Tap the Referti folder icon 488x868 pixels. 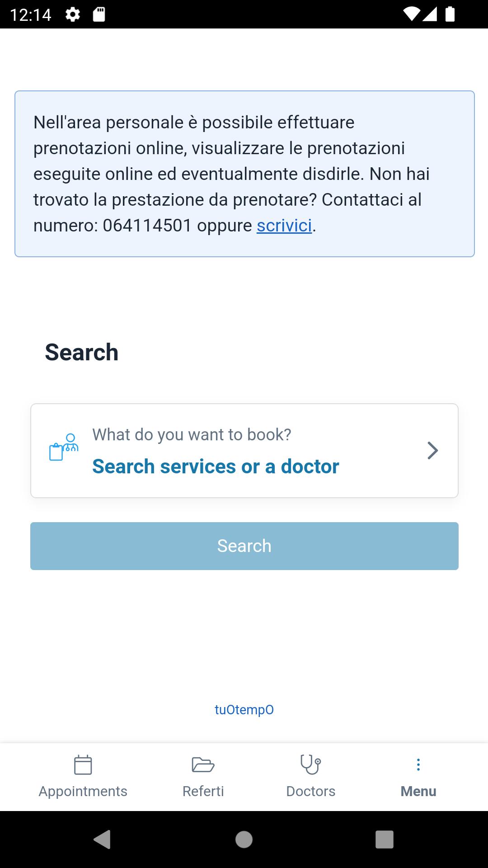point(203,765)
